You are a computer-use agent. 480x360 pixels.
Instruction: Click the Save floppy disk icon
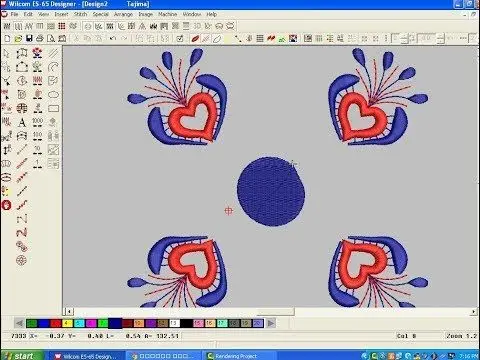click(x=29, y=39)
